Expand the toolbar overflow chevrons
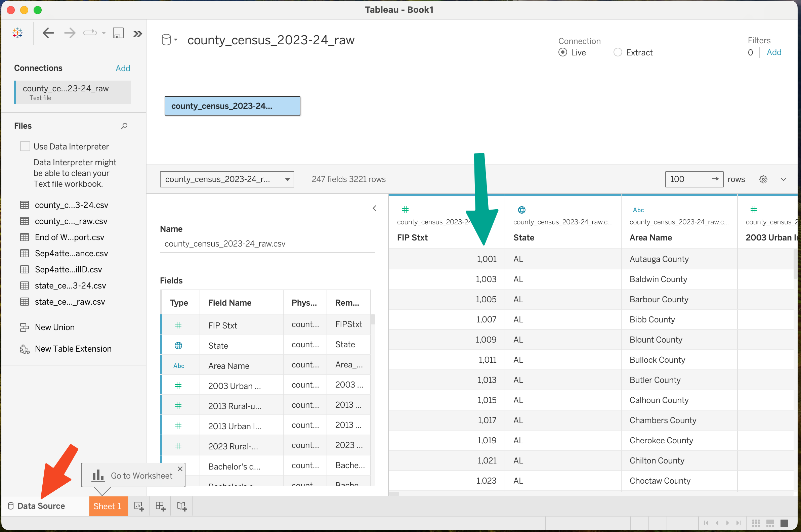 point(137,34)
